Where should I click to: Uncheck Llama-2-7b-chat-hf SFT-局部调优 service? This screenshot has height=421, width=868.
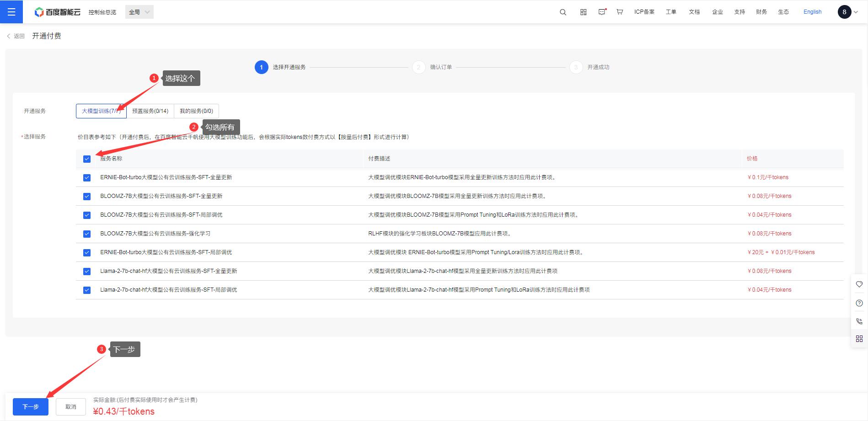point(87,290)
